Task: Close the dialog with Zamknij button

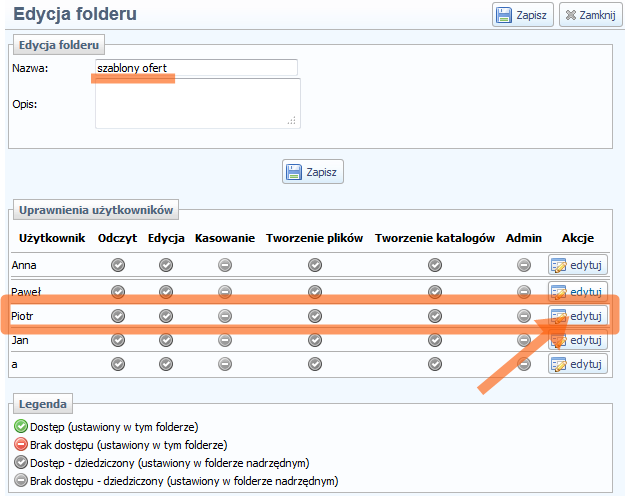Action: [588, 16]
